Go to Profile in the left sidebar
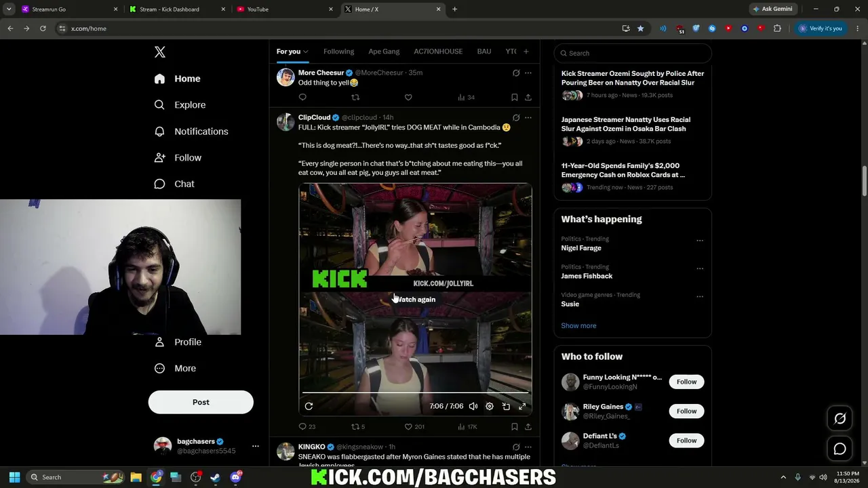Viewport: 868px width, 488px height. tap(178, 342)
